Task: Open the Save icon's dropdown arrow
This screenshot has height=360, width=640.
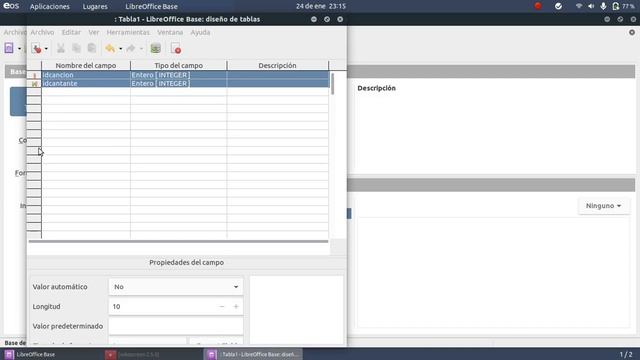Action: (x=46, y=49)
